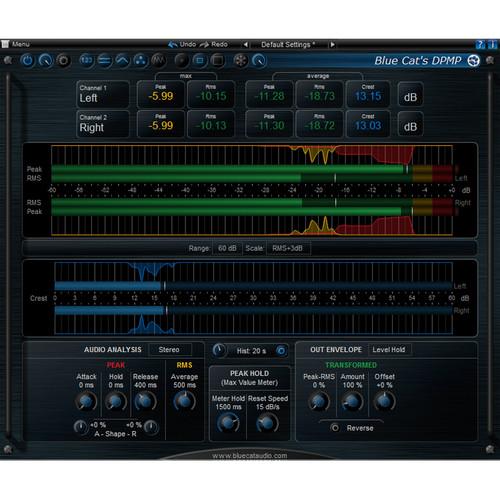Viewport: 500px width, 500px height.
Task: Click the small Release shape knob
Action: pyautogui.click(x=151, y=426)
